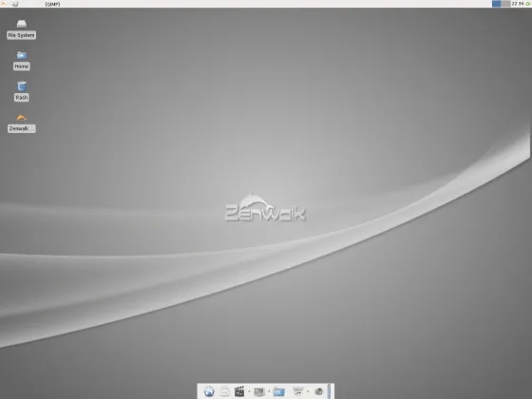Click the [GIMP] task button in the top panel
The image size is (532, 399).
tap(52, 4)
